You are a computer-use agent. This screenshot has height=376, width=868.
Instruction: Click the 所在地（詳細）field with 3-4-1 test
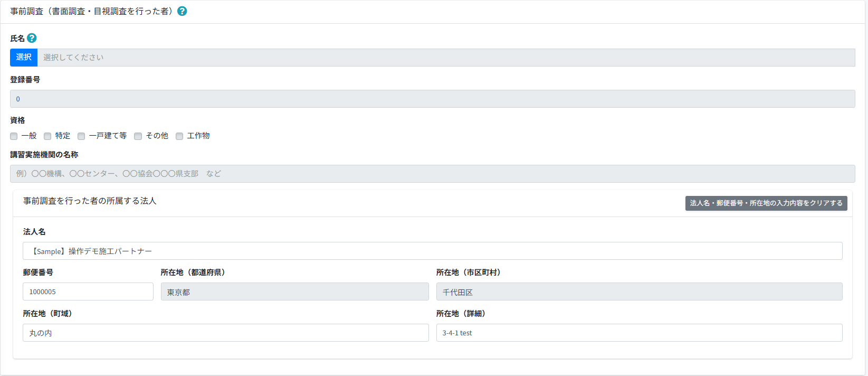coord(639,333)
